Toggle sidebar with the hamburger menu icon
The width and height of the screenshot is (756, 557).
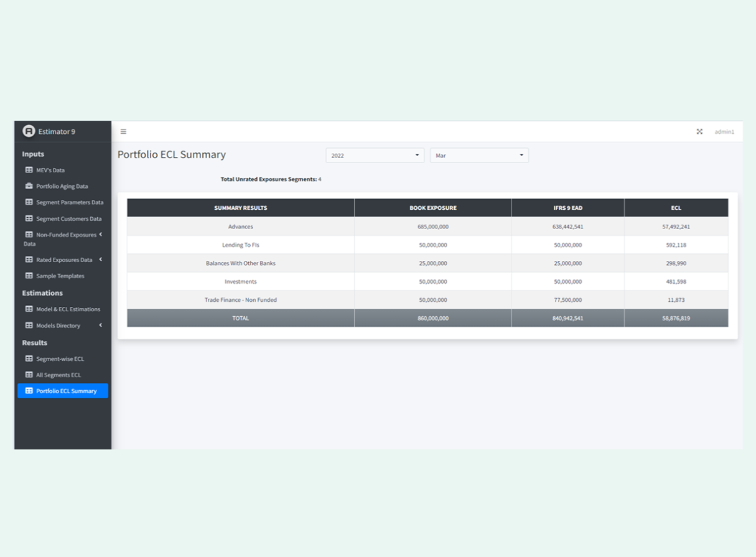pos(123,132)
